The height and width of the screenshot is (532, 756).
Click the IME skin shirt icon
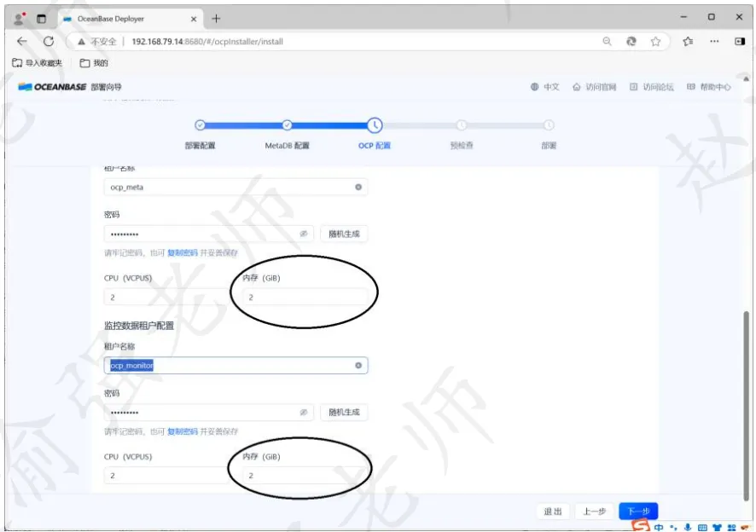click(717, 528)
